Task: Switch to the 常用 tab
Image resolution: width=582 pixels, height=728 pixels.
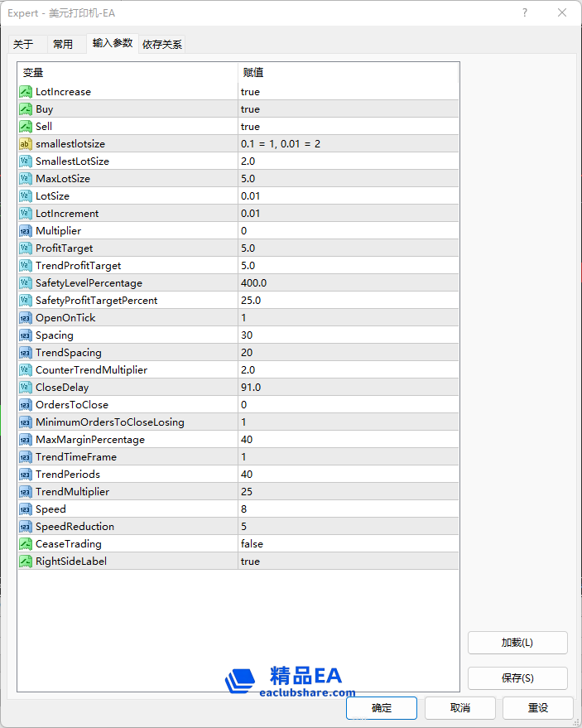Action: pos(63,45)
